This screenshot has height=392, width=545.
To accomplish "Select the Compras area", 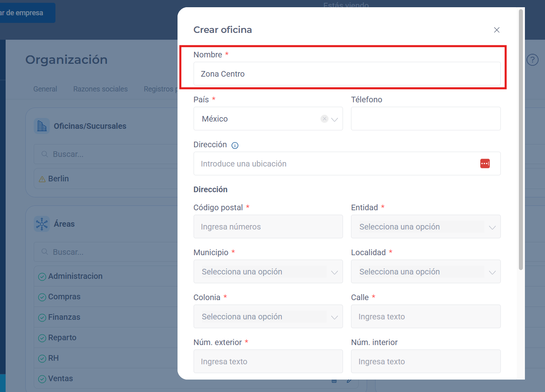I will 106,297.
